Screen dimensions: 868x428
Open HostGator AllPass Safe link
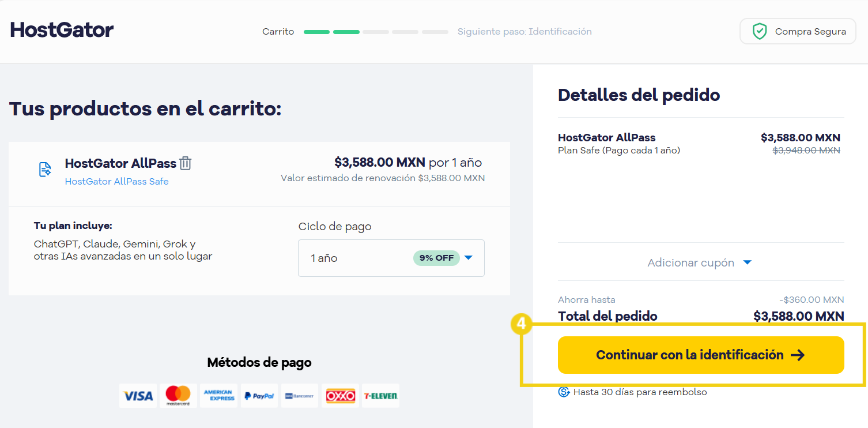117,181
